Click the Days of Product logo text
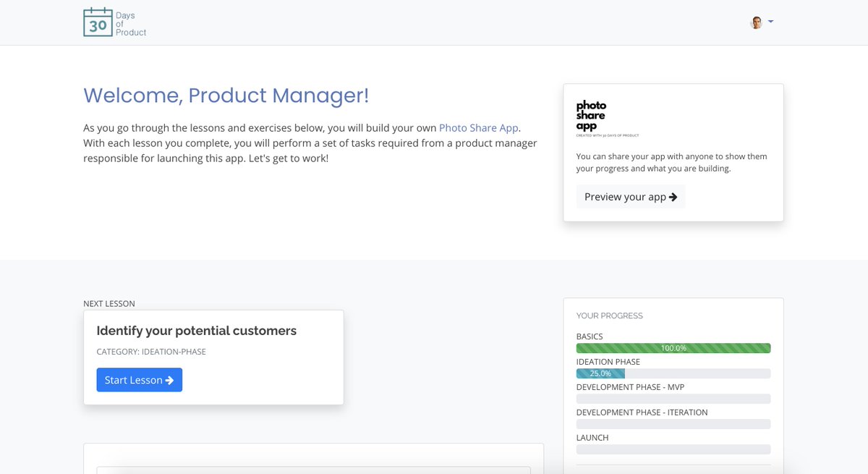Viewport: 868px width, 474px height. pos(131,24)
